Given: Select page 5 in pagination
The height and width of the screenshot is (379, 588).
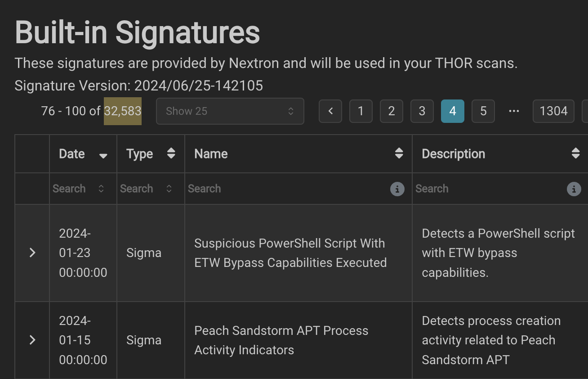Looking at the screenshot, I should coord(483,111).
